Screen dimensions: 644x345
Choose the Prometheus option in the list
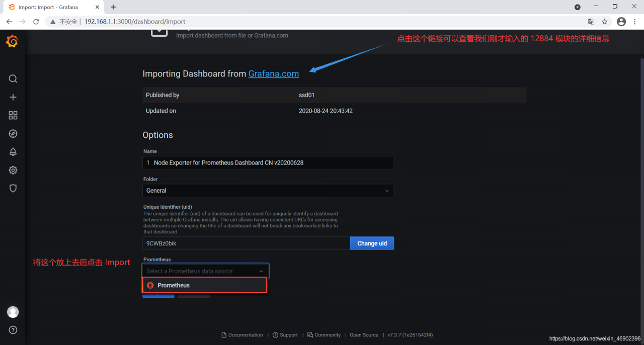click(204, 285)
